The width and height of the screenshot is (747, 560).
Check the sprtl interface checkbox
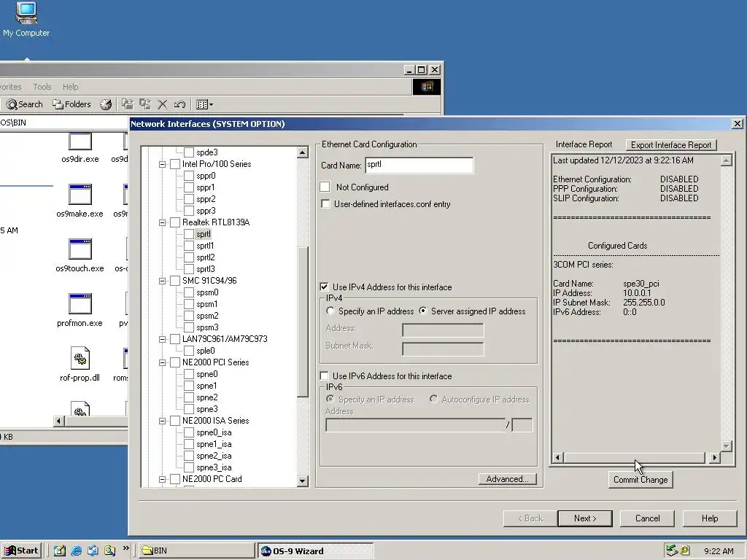189,234
